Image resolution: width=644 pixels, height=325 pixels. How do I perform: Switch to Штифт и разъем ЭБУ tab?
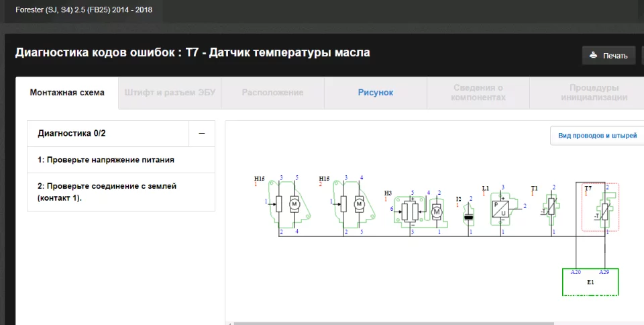[x=170, y=93]
